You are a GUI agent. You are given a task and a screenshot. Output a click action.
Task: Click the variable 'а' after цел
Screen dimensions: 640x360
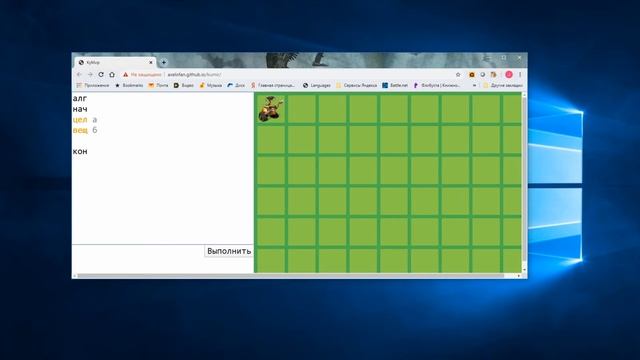(x=95, y=120)
